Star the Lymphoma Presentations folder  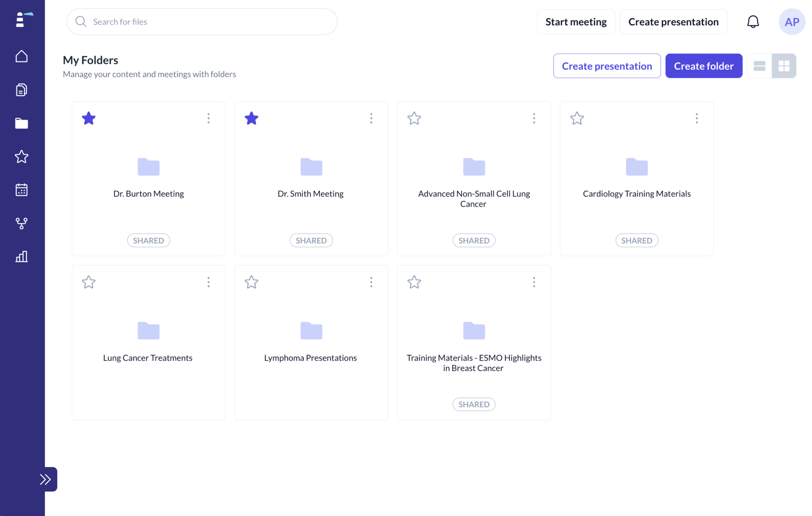click(251, 282)
